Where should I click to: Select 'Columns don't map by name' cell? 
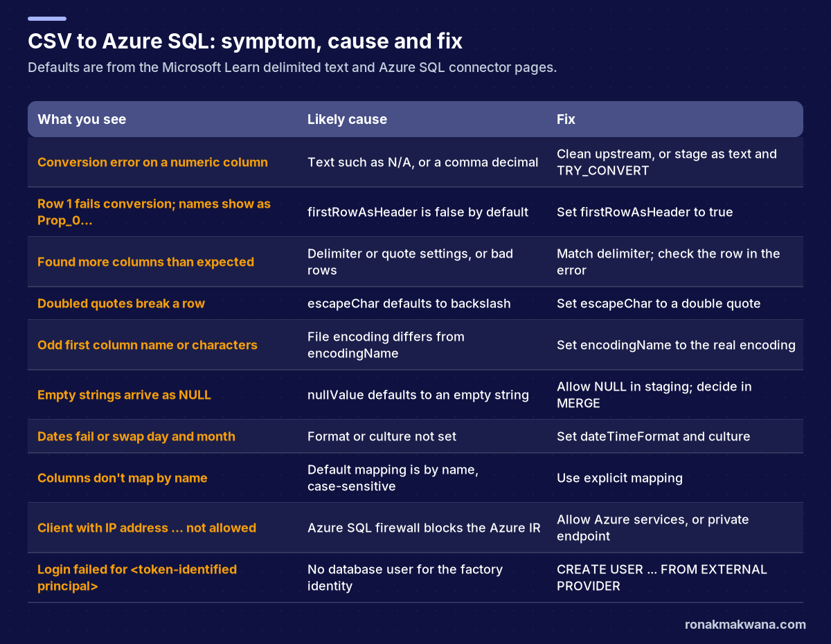[123, 478]
